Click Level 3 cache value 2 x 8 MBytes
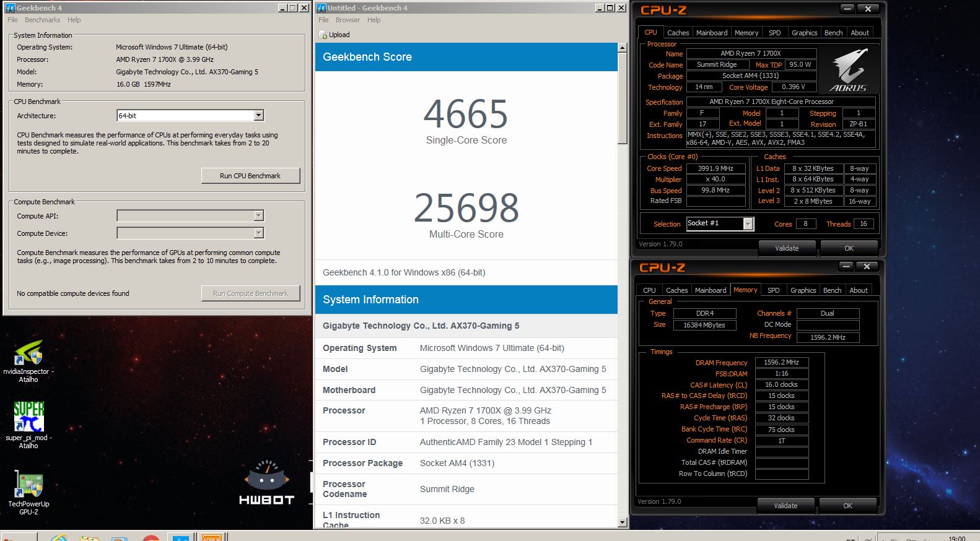The image size is (980, 541). pyautogui.click(x=813, y=201)
